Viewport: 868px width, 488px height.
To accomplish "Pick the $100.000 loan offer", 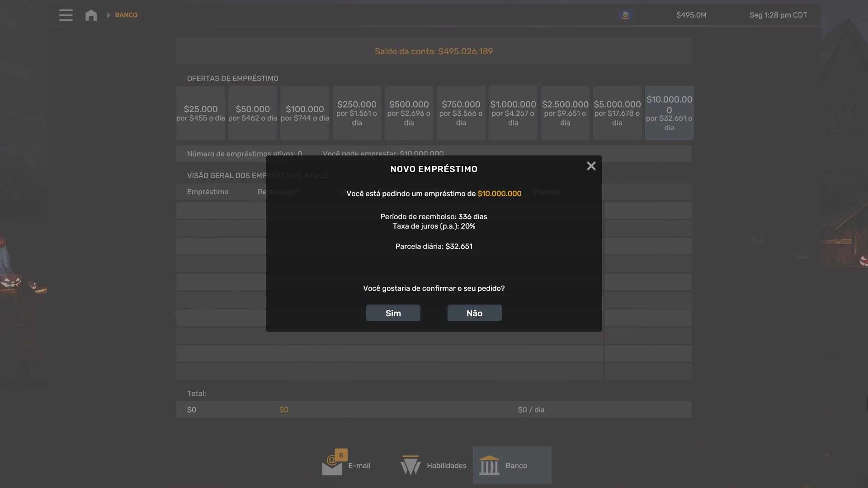I will pos(305,113).
